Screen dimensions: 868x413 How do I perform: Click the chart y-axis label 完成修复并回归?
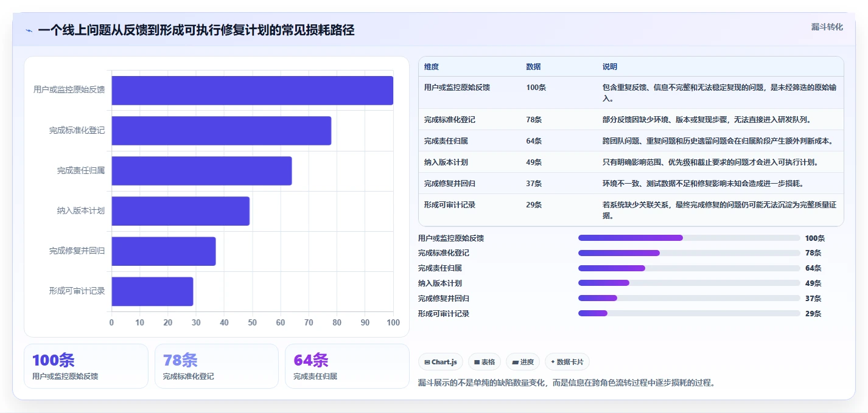coord(77,251)
